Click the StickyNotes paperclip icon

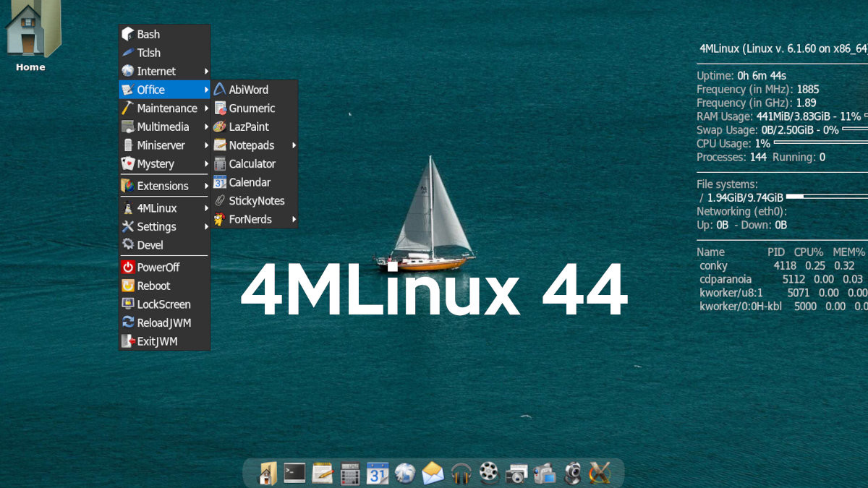[x=220, y=201]
